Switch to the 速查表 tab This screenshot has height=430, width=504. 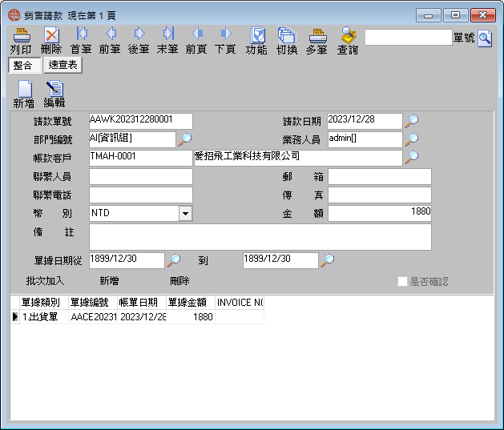coord(63,65)
